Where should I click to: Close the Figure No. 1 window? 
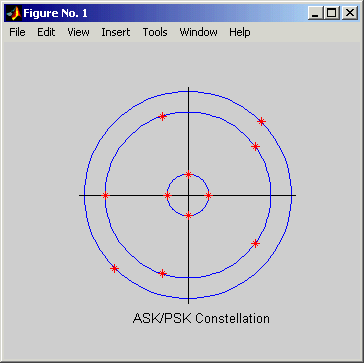click(x=349, y=13)
